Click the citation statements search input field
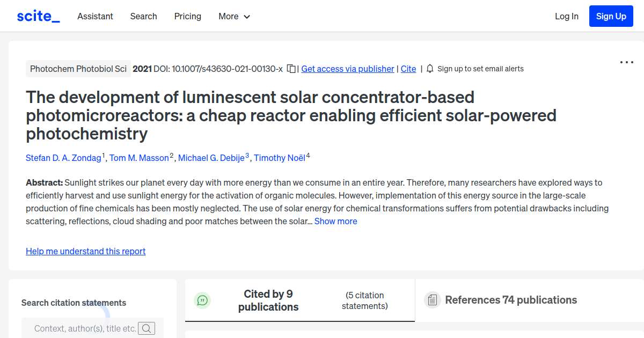 coord(86,328)
